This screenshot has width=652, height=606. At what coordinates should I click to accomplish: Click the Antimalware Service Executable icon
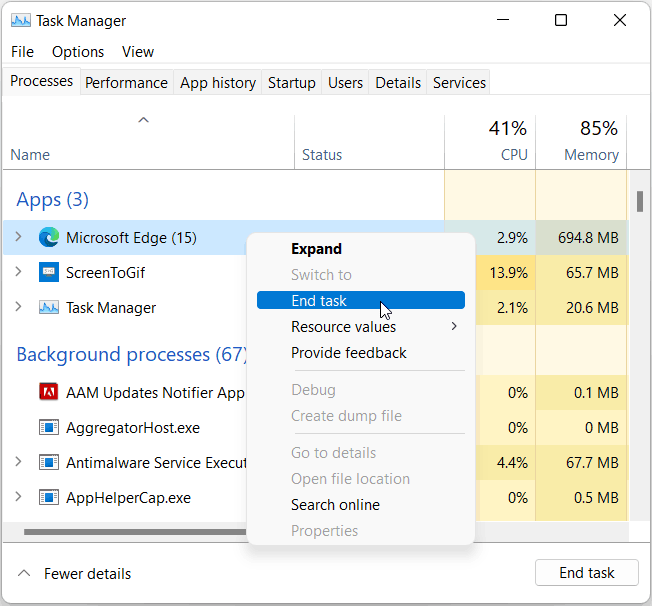49,463
